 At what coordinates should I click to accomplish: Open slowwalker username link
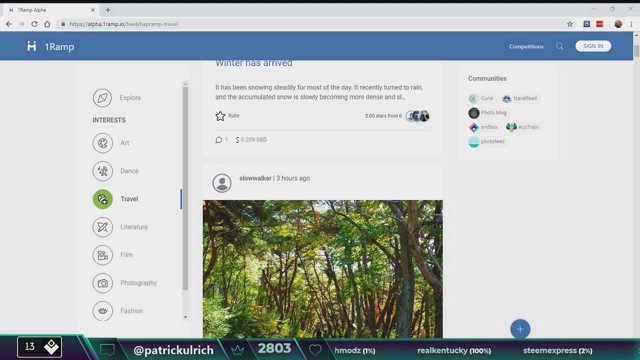pyautogui.click(x=256, y=178)
